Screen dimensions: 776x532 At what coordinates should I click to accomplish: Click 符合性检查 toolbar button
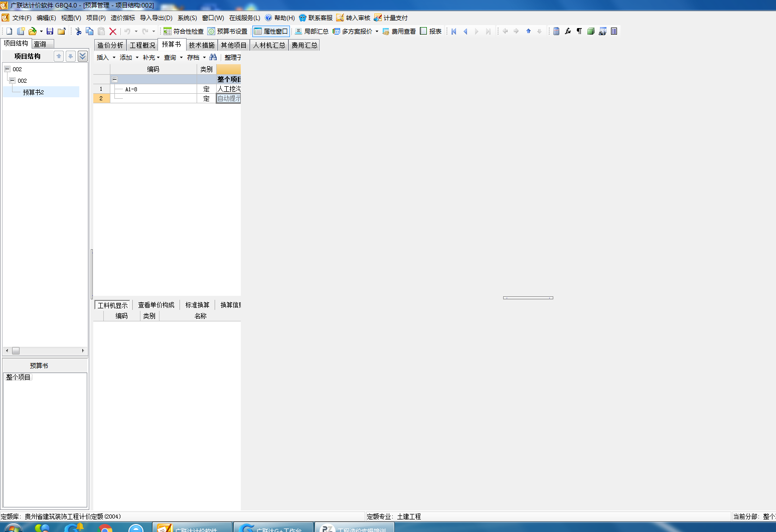coord(184,31)
